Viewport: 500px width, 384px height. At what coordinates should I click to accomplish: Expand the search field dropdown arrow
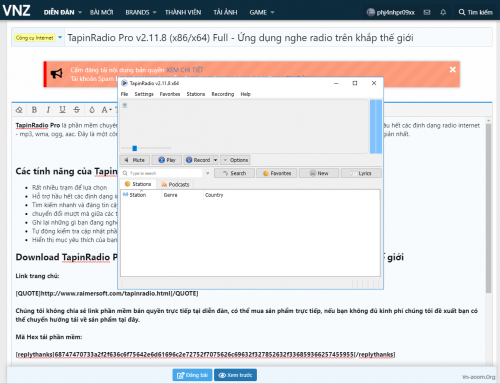(x=208, y=173)
